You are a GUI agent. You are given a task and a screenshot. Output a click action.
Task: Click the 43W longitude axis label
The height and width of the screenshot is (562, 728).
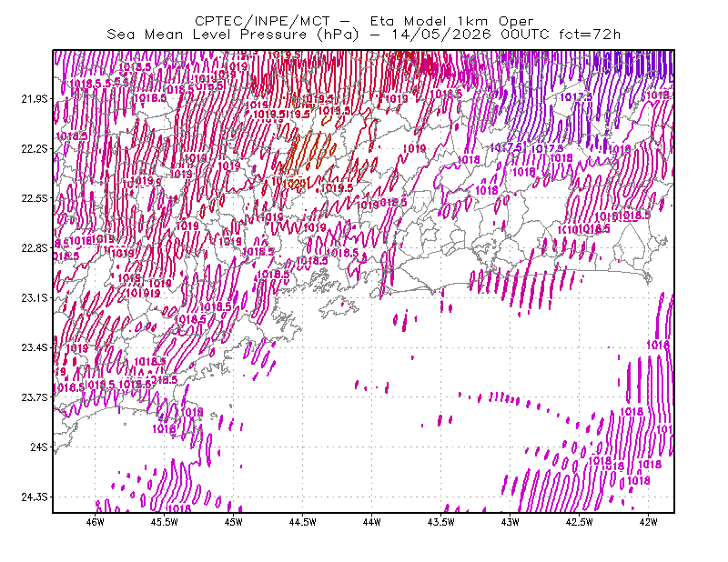(510, 522)
